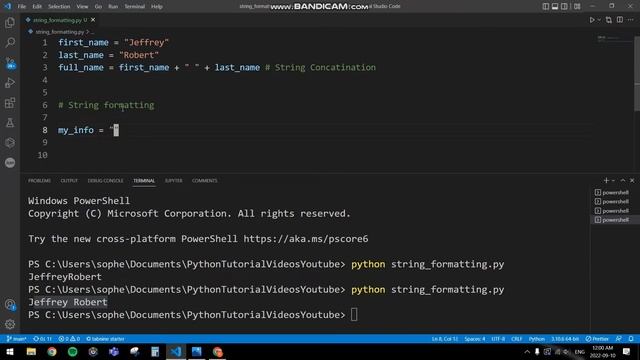The image size is (640, 360).
Task: Switch to the Comments panel tab
Action: coord(204,180)
